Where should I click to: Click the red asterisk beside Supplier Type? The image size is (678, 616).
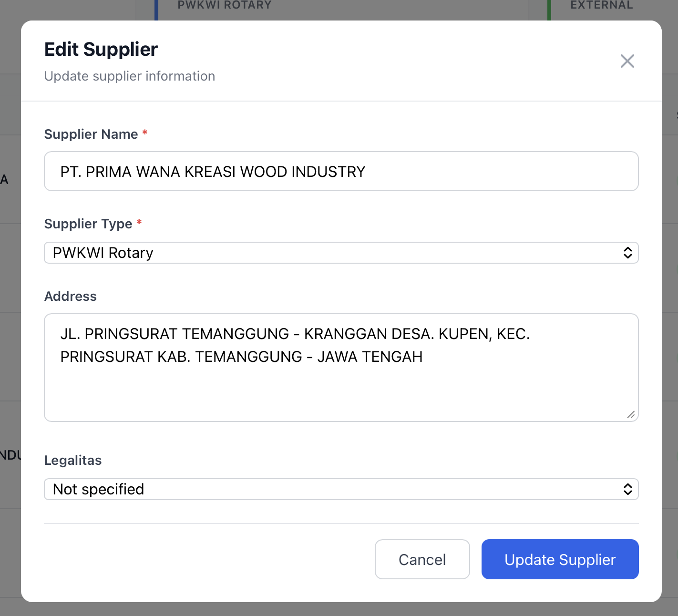pyautogui.click(x=139, y=223)
